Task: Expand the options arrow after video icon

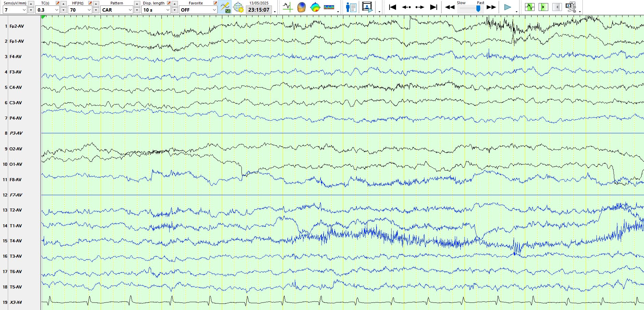Action: click(x=379, y=12)
